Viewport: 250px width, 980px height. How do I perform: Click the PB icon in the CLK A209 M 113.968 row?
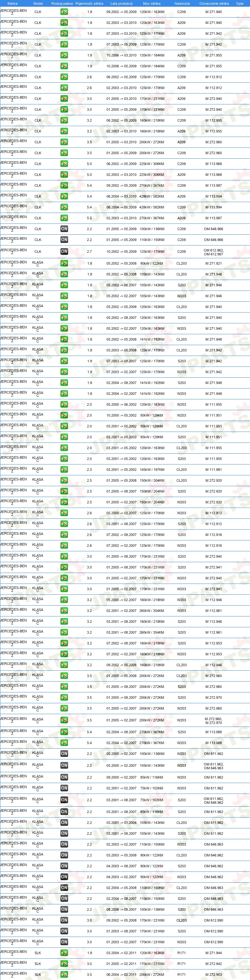(64, 175)
